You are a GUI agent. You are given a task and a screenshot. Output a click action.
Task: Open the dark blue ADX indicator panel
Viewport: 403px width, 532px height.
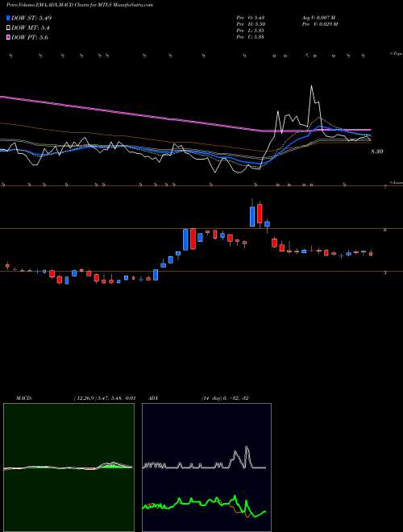click(x=206, y=468)
